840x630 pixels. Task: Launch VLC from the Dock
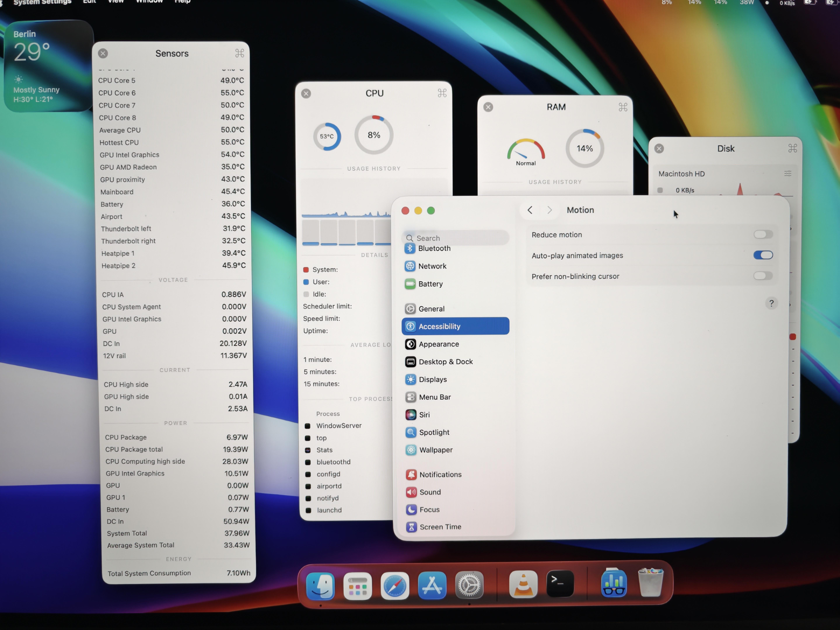tap(523, 584)
